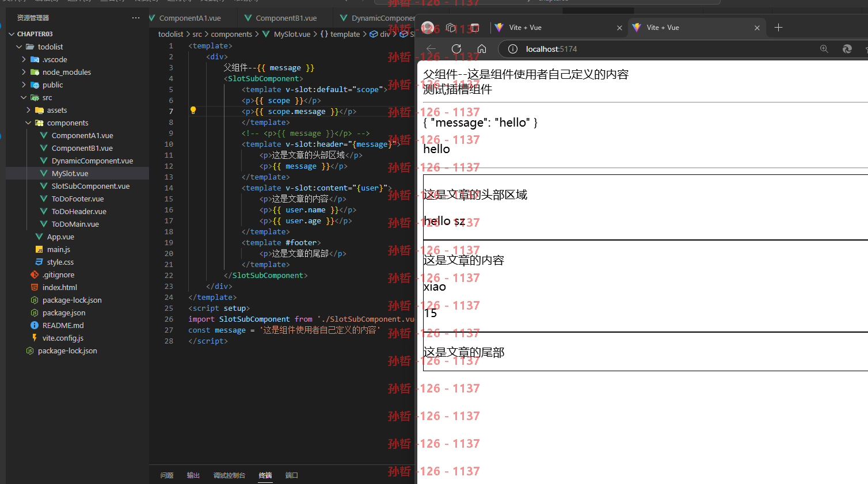Open browser workspaces icon
The height and width of the screenshot is (484, 868).
click(451, 28)
